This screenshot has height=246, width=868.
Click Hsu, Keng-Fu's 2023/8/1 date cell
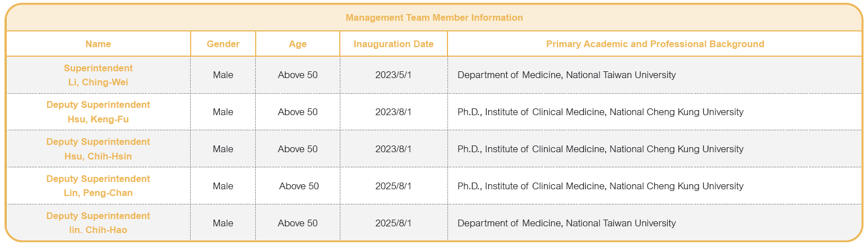click(394, 112)
